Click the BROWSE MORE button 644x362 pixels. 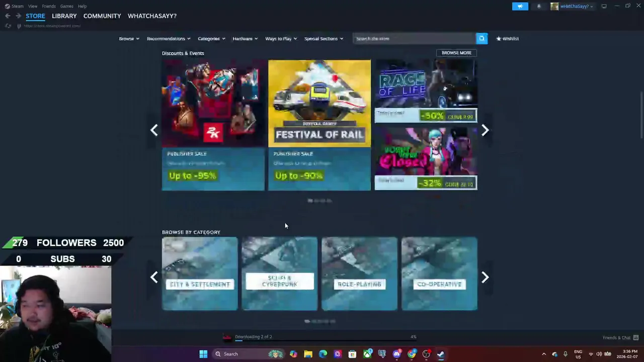456,53
